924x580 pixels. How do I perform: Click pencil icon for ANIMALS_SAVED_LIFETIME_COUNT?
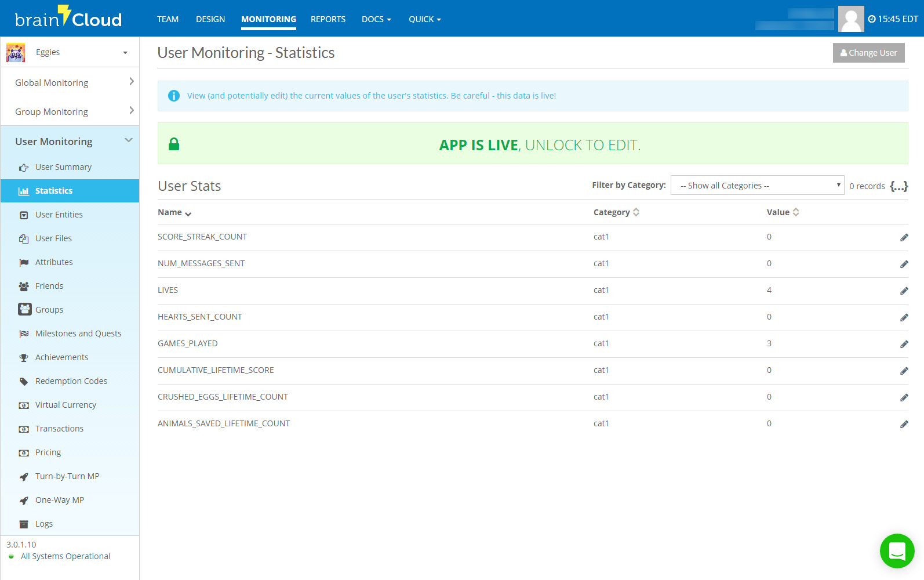[x=904, y=425]
